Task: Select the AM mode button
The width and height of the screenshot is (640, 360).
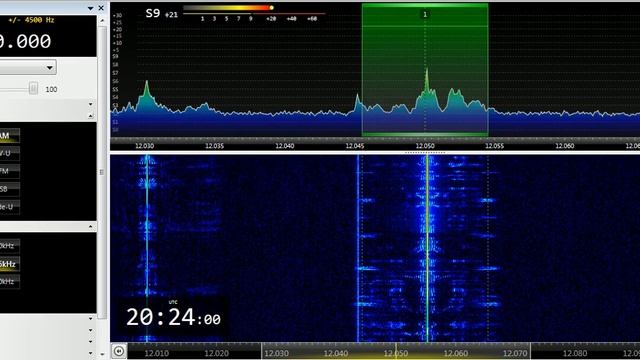Action: (x=9, y=136)
